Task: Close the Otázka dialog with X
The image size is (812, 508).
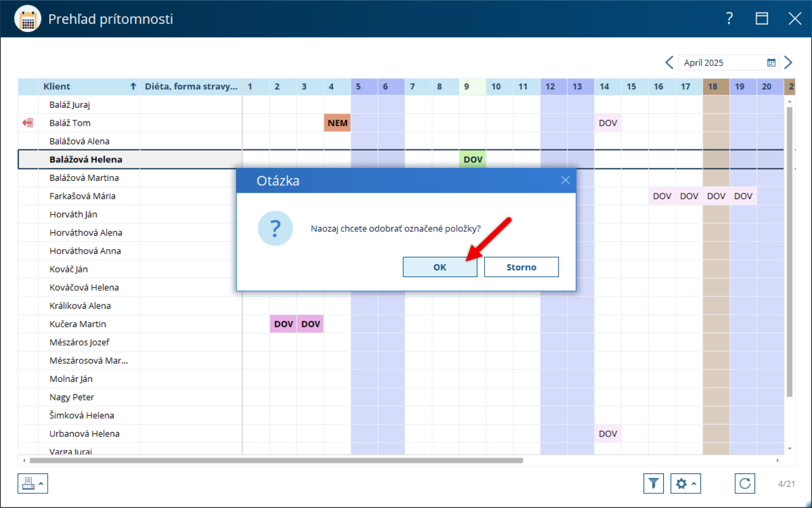Action: tap(565, 180)
